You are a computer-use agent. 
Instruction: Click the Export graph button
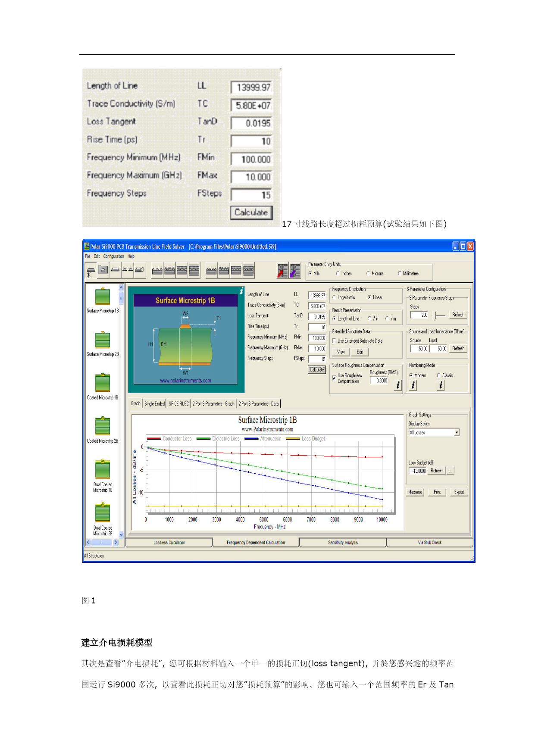459,492
